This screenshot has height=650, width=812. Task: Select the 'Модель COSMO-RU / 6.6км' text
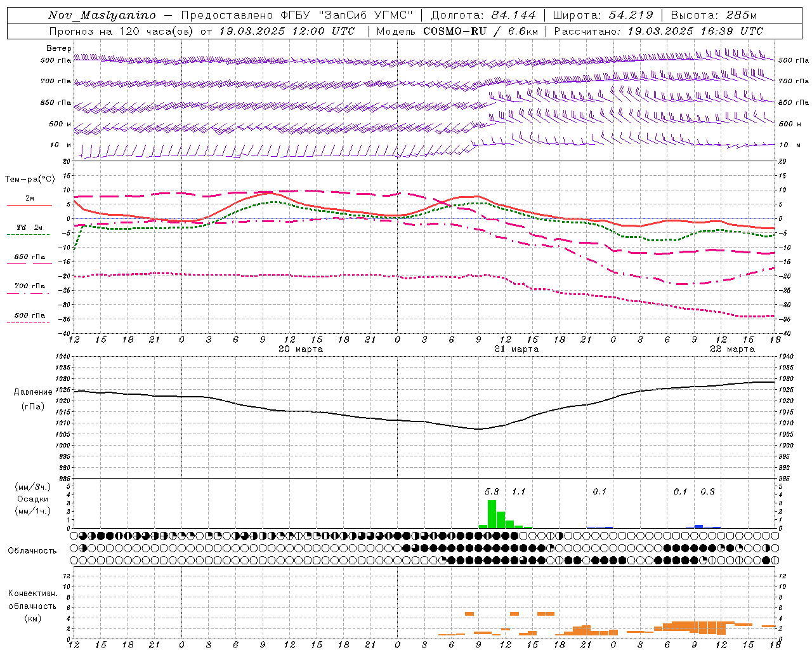click(x=457, y=31)
